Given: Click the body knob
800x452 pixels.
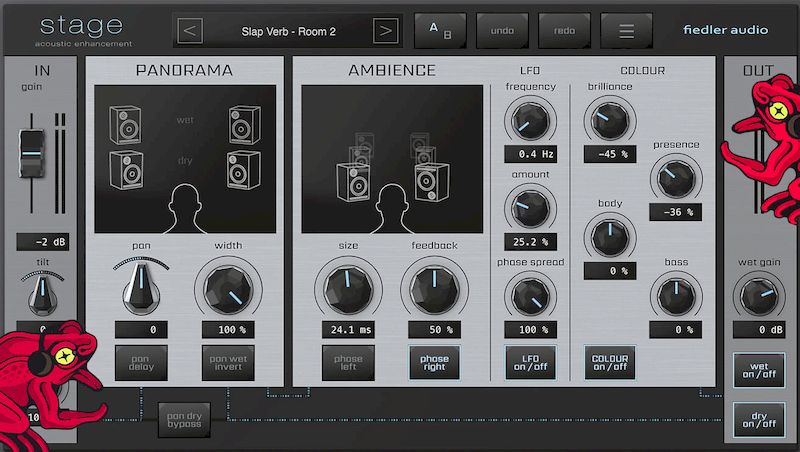Looking at the screenshot, I should point(610,238).
